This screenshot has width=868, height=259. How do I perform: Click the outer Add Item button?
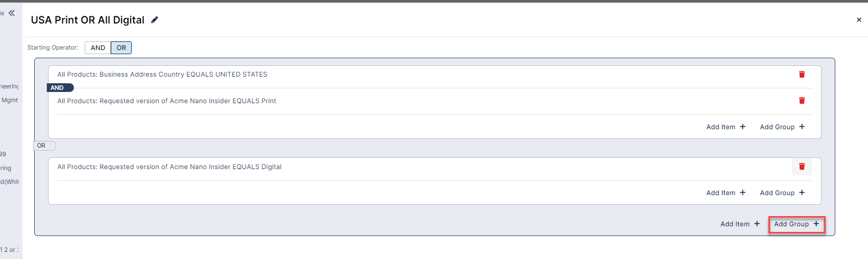point(740,224)
